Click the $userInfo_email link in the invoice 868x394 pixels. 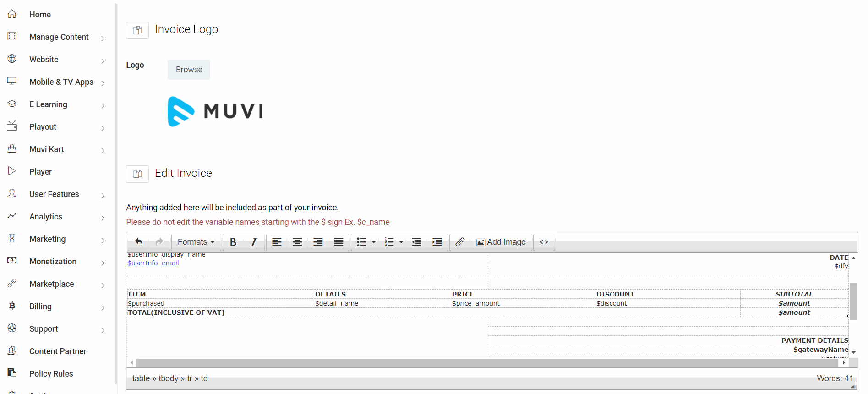(x=153, y=263)
